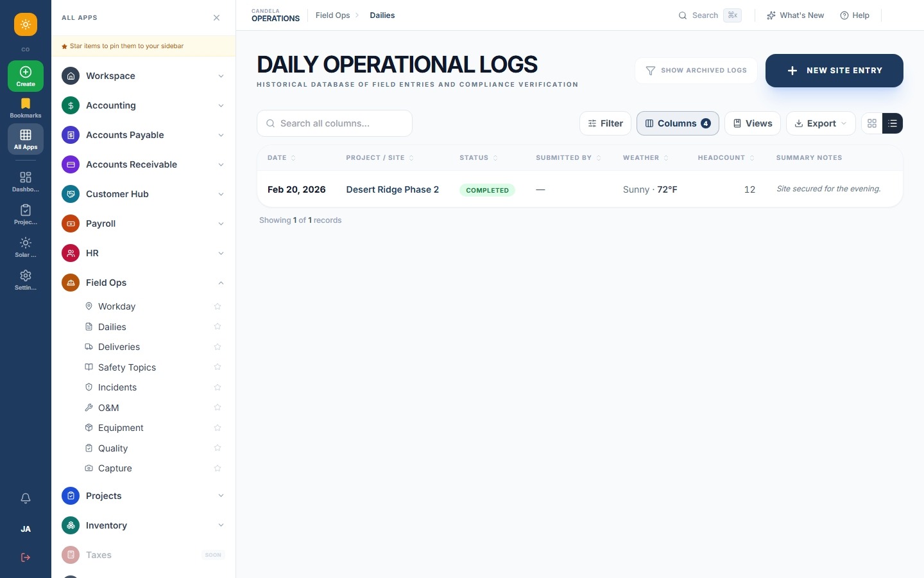
Task: Expand the Workspace section chevron
Action: tap(221, 76)
